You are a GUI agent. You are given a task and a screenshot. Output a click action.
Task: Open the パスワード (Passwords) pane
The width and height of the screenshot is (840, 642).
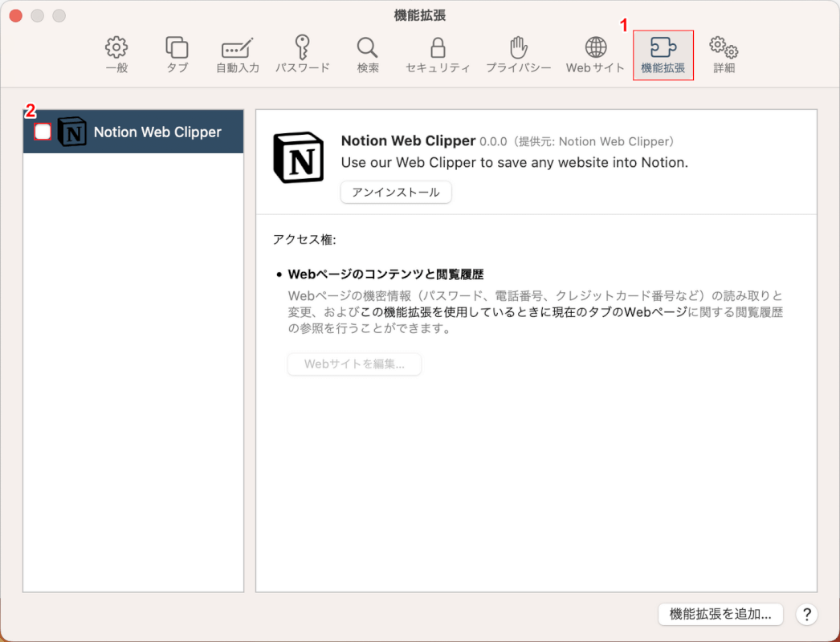[303, 55]
